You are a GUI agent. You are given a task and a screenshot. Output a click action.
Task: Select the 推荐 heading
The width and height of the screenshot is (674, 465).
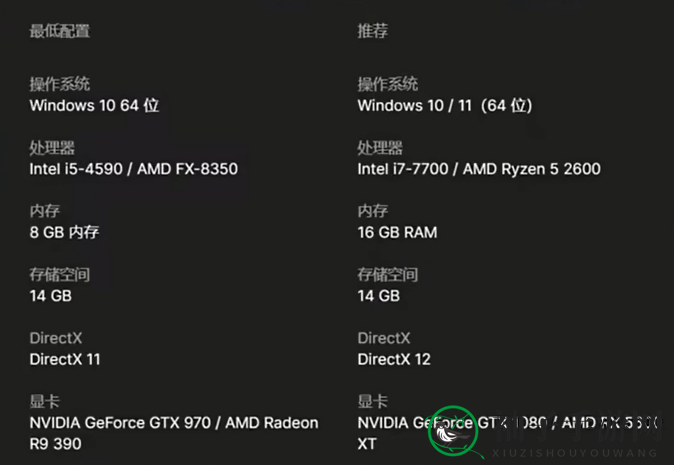(373, 31)
